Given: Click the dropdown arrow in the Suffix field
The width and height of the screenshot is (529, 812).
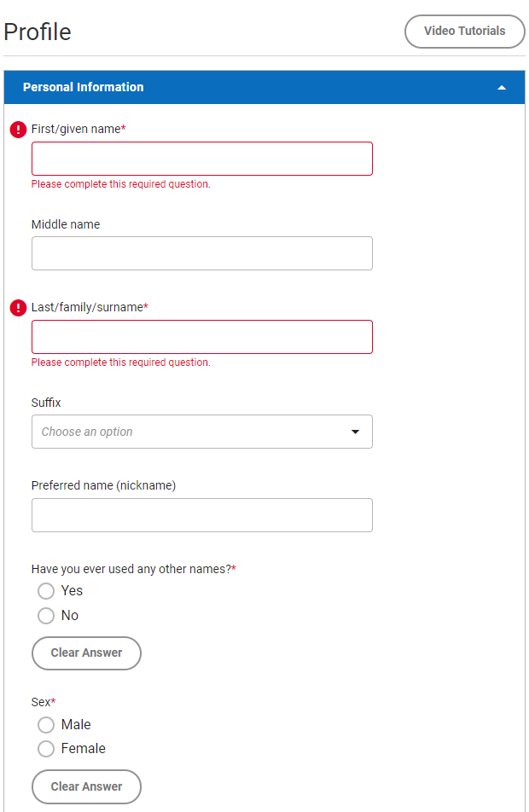Looking at the screenshot, I should pyautogui.click(x=355, y=432).
